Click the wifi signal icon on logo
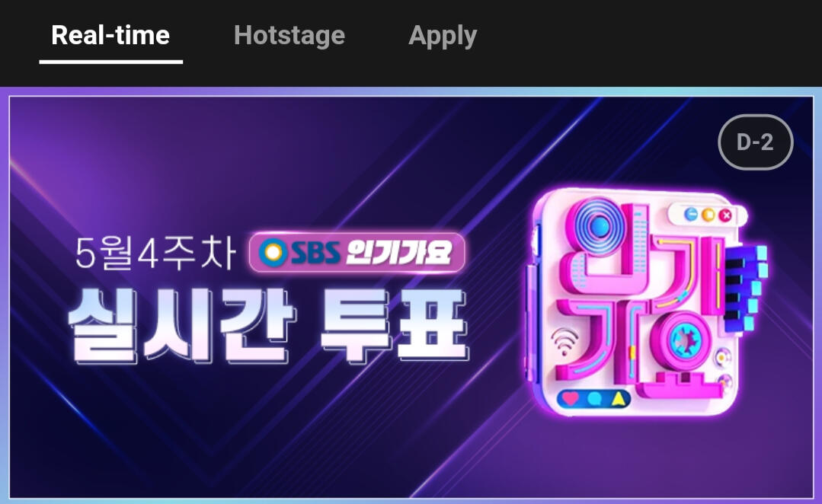822x504 pixels. [564, 342]
